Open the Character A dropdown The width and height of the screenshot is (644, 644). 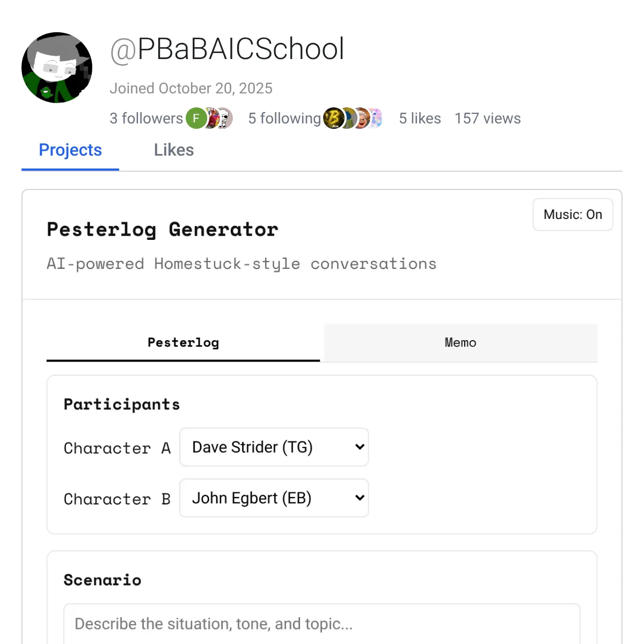tap(274, 447)
